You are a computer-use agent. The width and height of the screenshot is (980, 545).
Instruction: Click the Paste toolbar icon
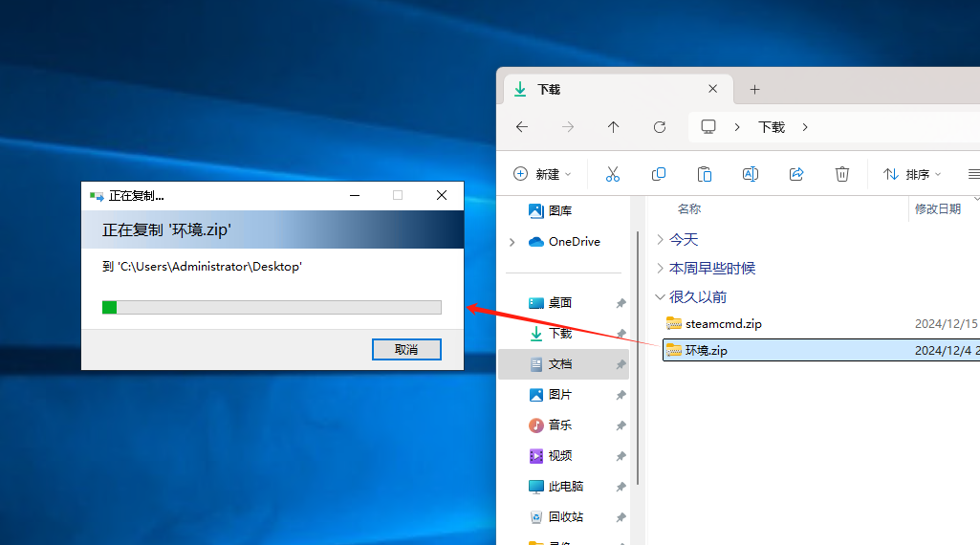[x=705, y=174]
